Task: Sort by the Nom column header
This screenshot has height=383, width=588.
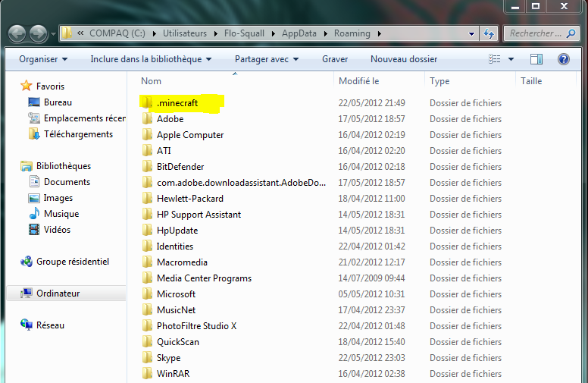Action: coord(151,81)
